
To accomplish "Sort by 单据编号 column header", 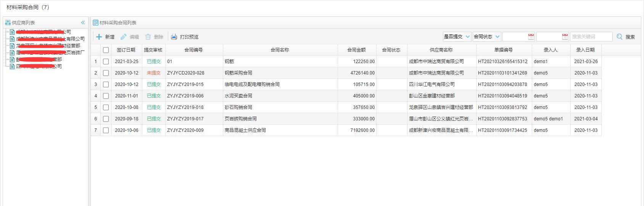I will [504, 50].
